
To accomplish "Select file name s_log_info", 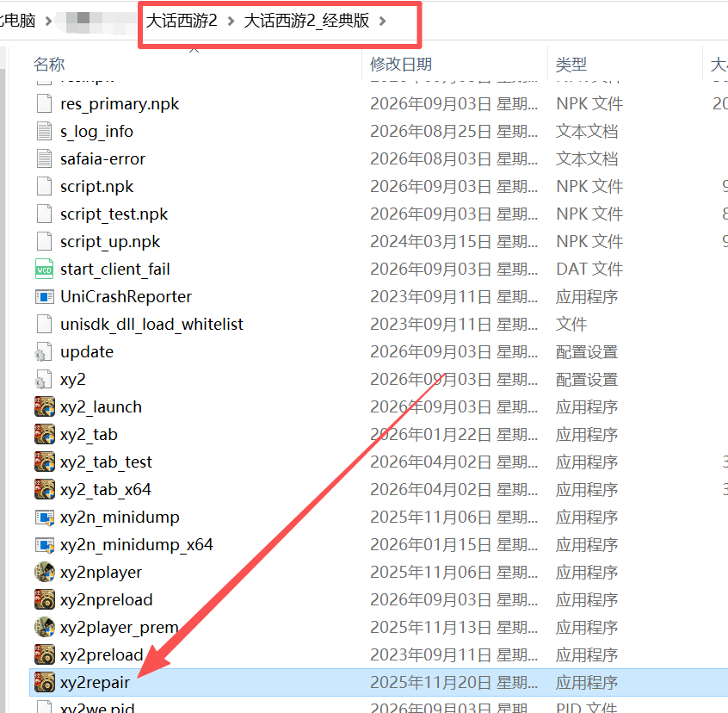I will click(96, 132).
